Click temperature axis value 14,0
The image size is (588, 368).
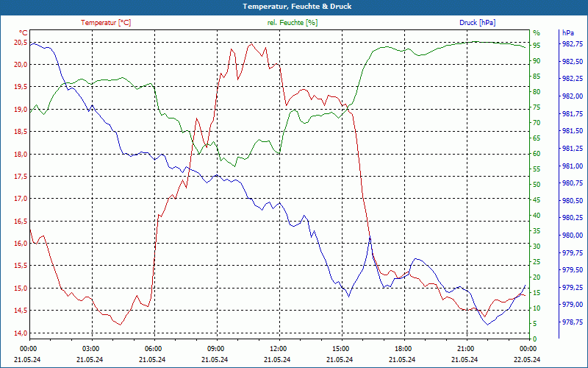[x=21, y=333]
